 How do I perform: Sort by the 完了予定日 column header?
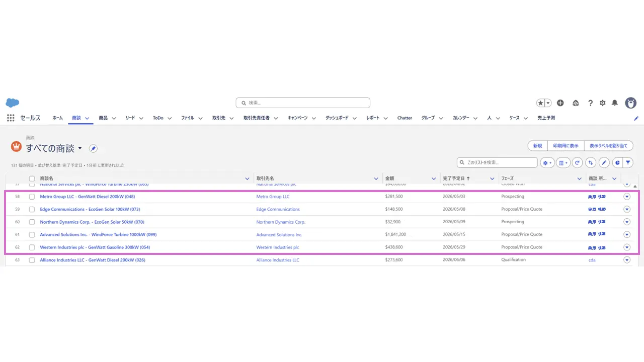tap(456, 178)
